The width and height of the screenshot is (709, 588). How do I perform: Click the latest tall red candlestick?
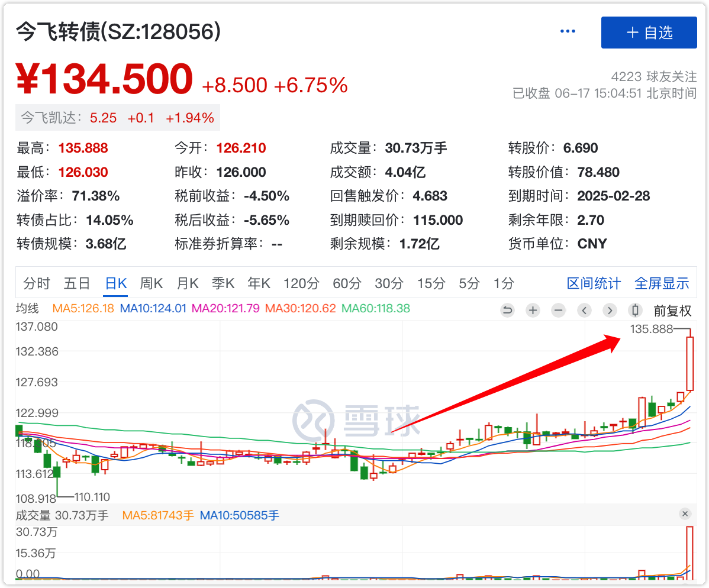point(689,364)
